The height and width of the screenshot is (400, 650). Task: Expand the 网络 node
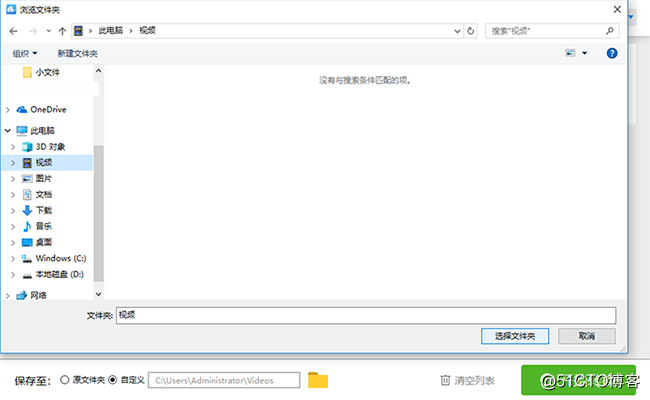pos(7,296)
